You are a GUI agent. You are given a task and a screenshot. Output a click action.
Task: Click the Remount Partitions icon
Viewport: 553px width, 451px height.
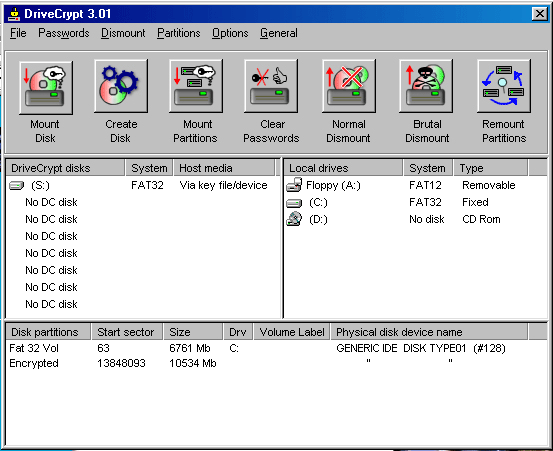pyautogui.click(x=504, y=86)
